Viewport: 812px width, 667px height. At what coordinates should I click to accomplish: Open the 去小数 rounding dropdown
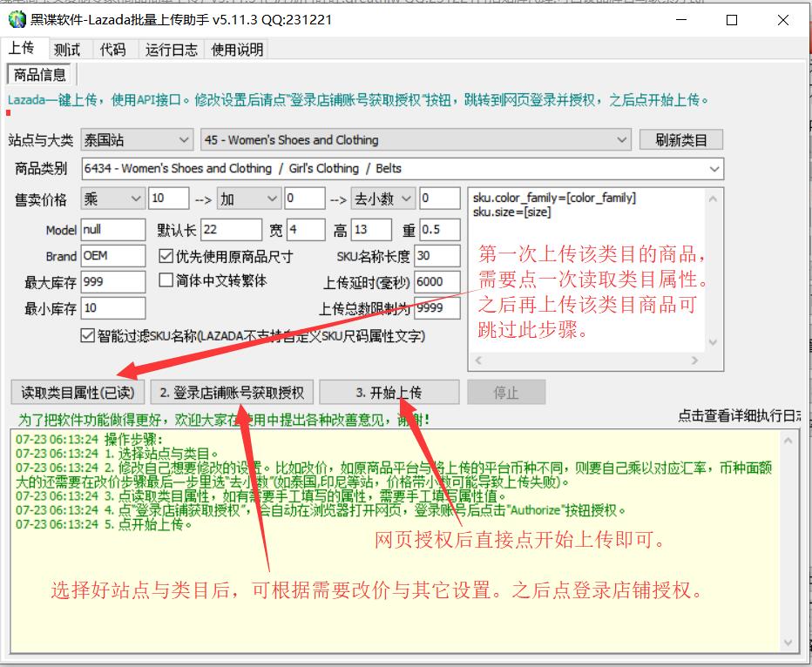(383, 199)
